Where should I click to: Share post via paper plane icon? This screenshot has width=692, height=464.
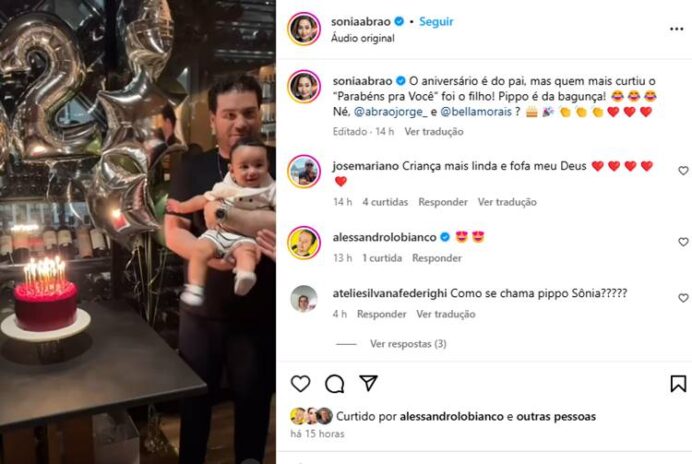click(369, 383)
